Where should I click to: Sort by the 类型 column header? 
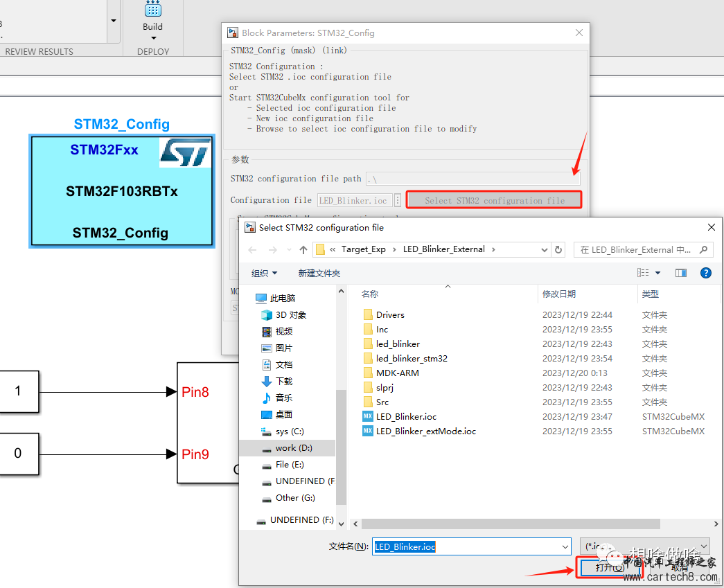click(x=650, y=294)
